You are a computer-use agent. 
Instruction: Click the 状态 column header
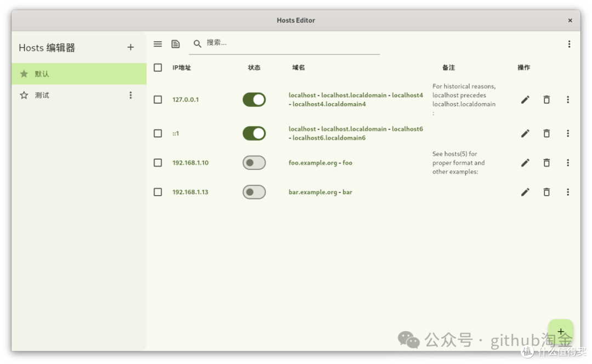coord(254,67)
